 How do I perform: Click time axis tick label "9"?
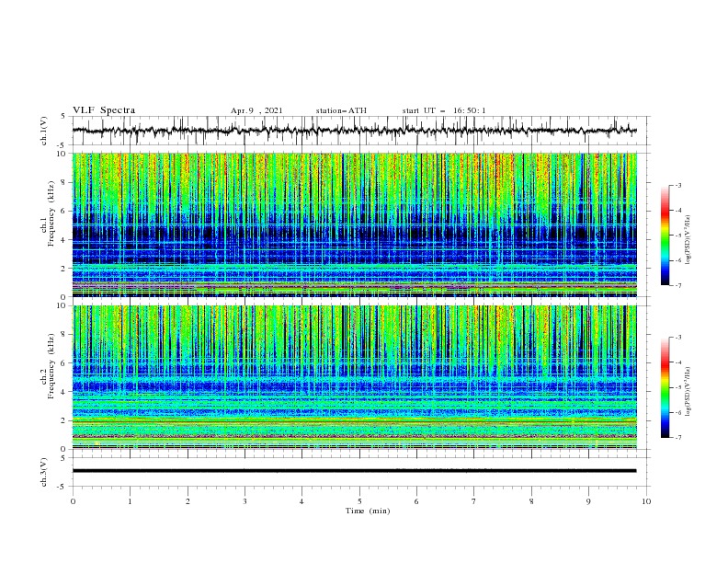point(588,501)
